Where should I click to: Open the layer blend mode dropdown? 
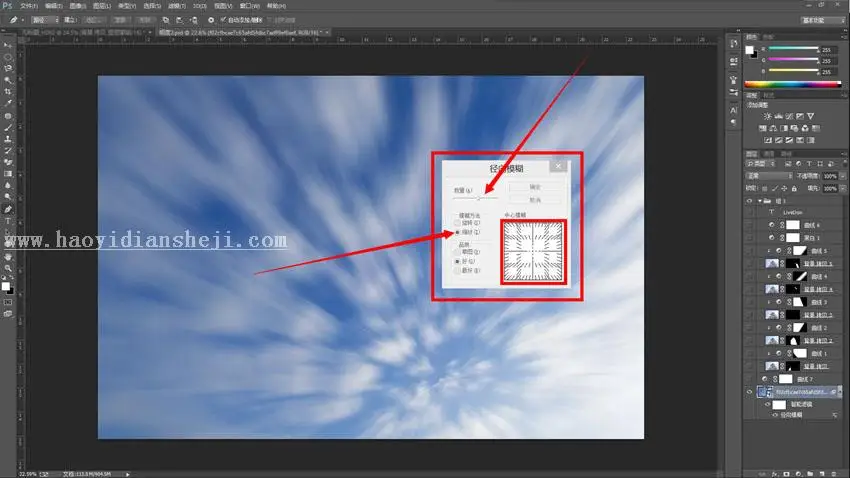(769, 176)
